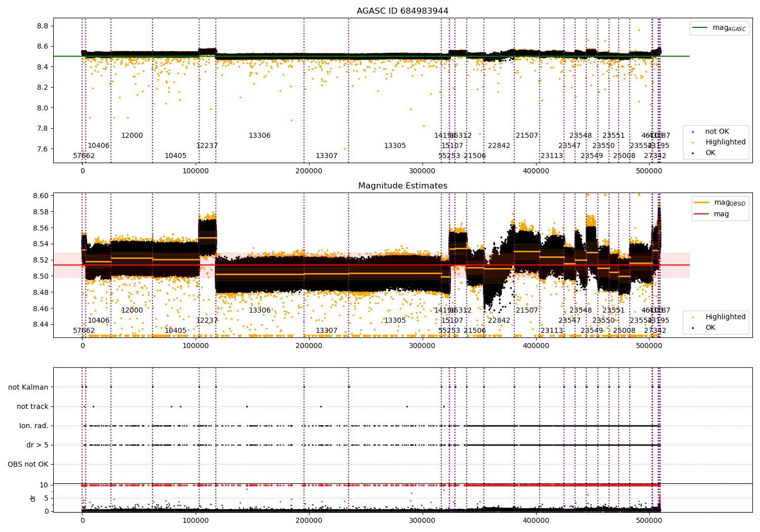Click obsid label 13306 in top plot
Screen dimensions: 760x532
(x=259, y=136)
